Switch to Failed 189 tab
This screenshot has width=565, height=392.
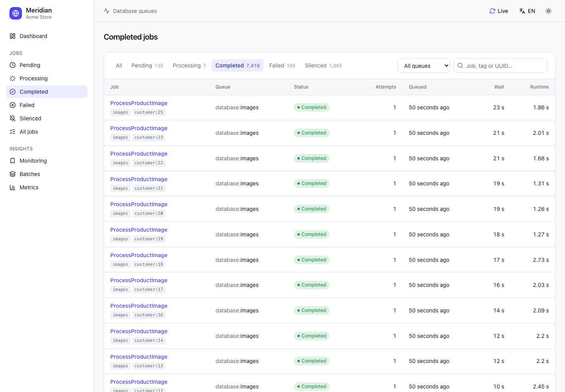point(282,65)
